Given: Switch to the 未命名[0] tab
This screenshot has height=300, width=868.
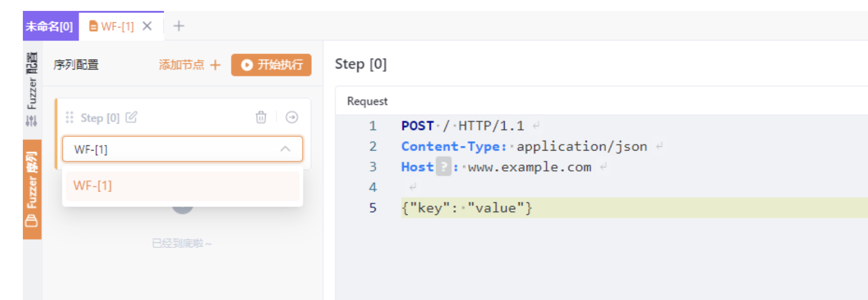Looking at the screenshot, I should coord(50,26).
